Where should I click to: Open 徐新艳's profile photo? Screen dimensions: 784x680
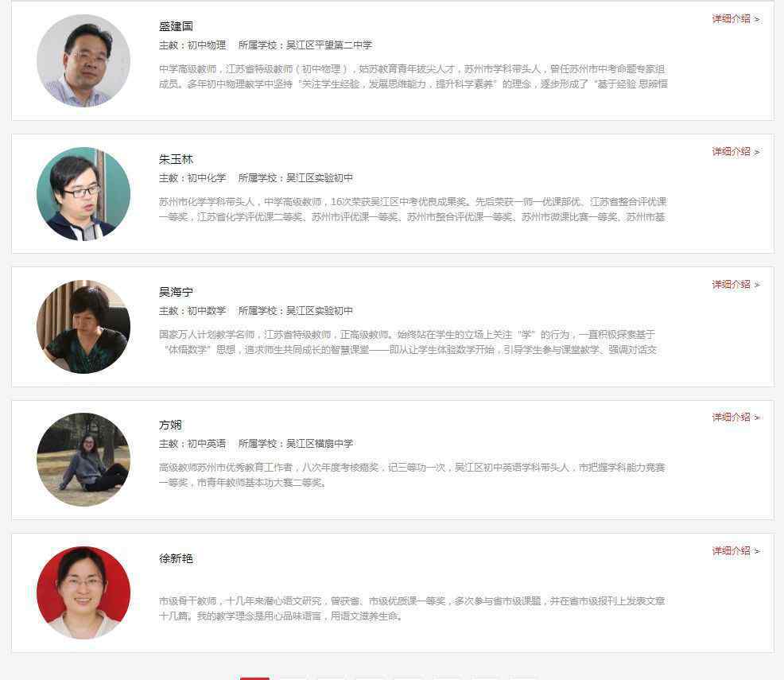83,593
